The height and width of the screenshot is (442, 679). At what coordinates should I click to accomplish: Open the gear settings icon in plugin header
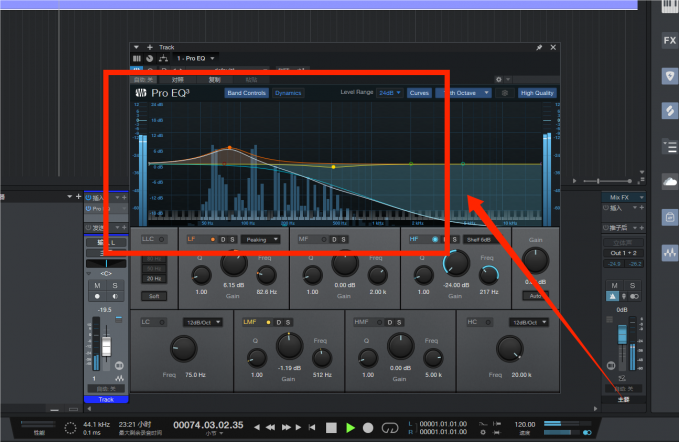click(x=498, y=80)
